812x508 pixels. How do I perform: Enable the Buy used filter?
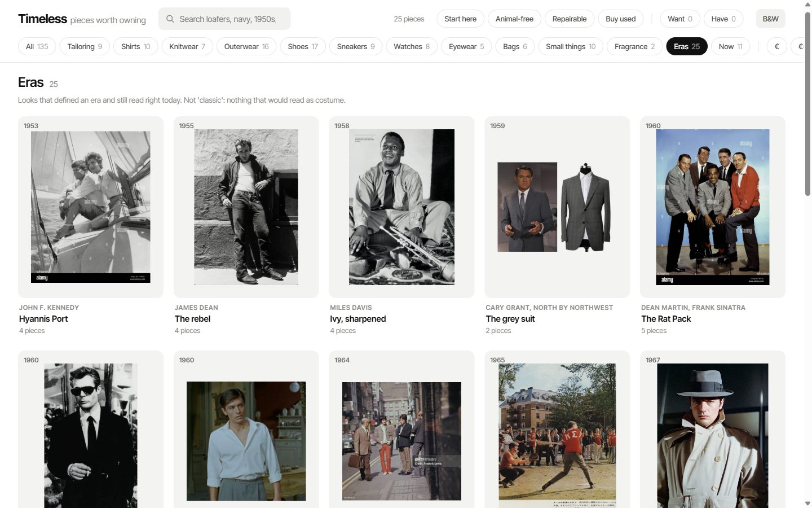coord(620,19)
